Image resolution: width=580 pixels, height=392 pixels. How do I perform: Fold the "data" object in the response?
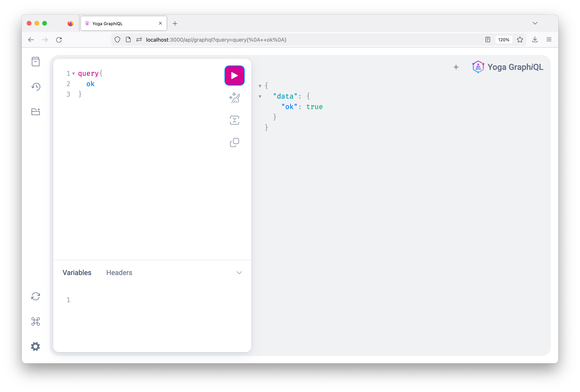(x=260, y=97)
